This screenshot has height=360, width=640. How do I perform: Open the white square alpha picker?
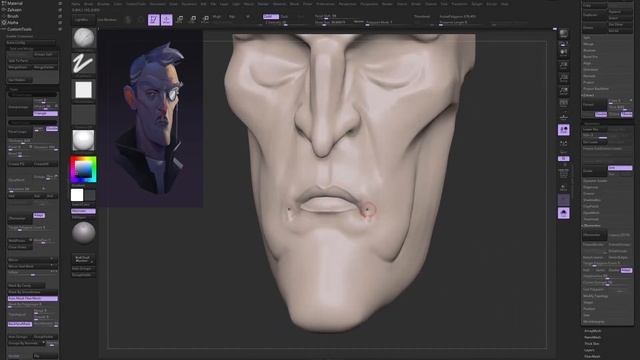point(84,90)
